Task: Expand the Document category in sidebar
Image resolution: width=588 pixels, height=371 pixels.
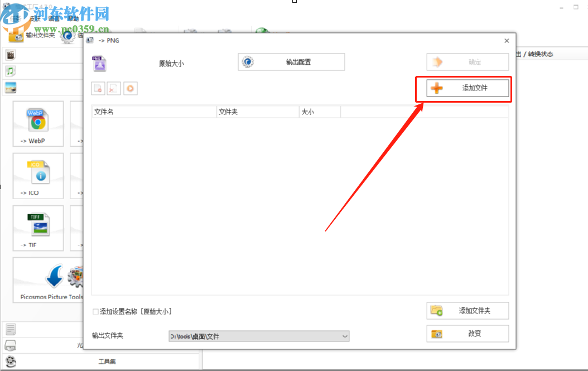Action: pos(11,329)
